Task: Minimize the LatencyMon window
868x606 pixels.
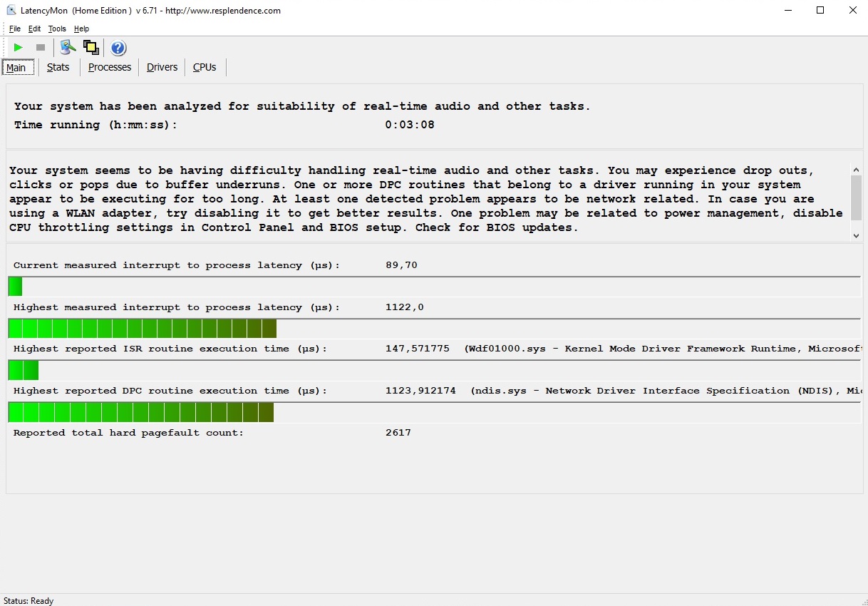Action: (788, 11)
